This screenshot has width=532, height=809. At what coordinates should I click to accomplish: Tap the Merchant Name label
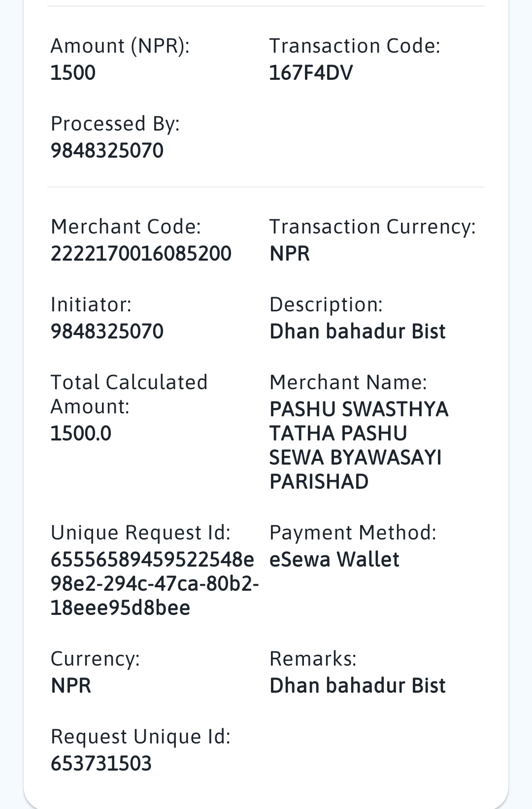tap(348, 383)
